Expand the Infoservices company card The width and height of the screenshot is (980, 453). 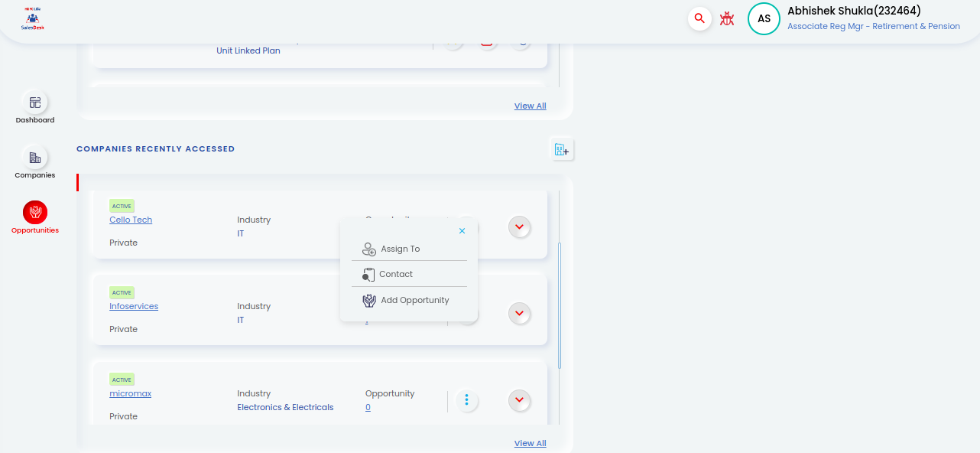520,314
